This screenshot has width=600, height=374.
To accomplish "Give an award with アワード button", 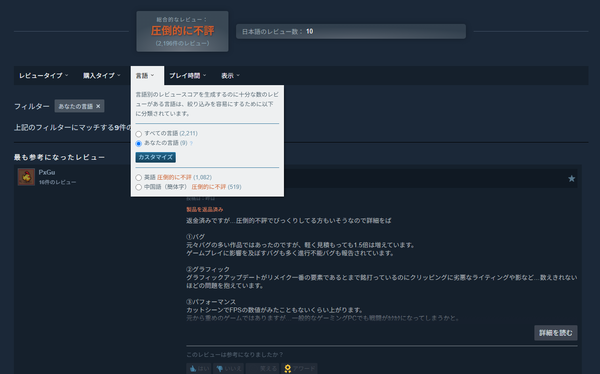I will tap(299, 368).
